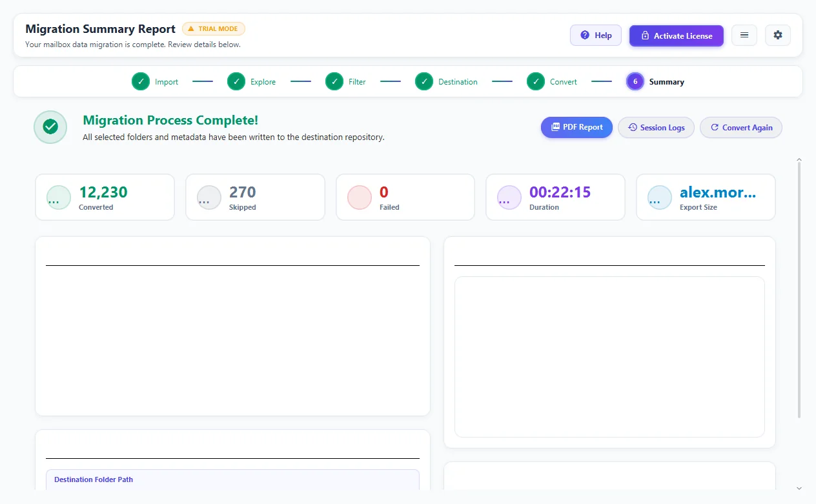Screen dimensions: 816x504
Task: Click the Import step checkmark circle
Action: [x=141, y=81]
